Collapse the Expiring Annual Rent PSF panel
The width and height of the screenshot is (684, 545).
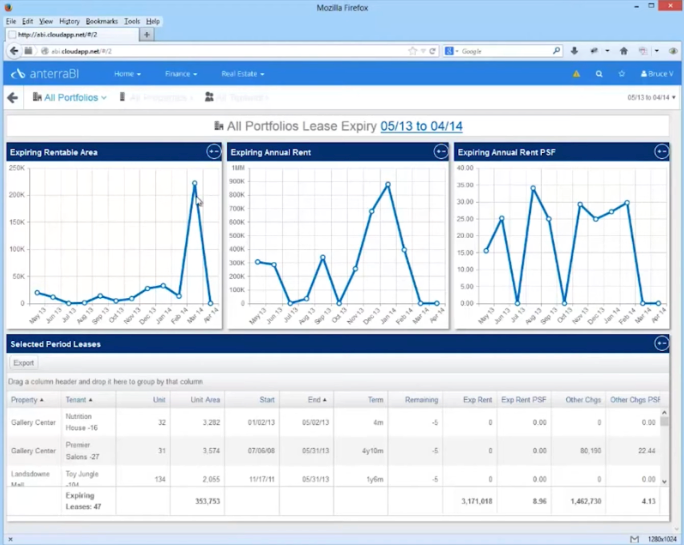661,152
